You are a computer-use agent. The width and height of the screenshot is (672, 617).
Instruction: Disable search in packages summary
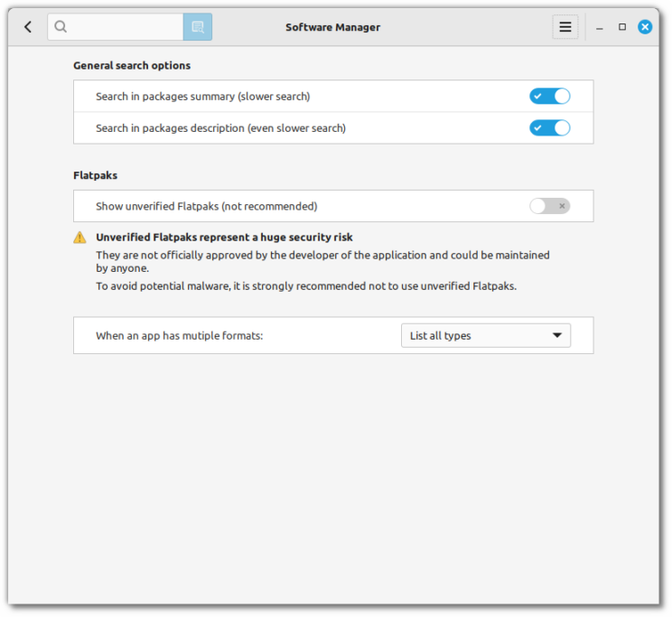(549, 97)
